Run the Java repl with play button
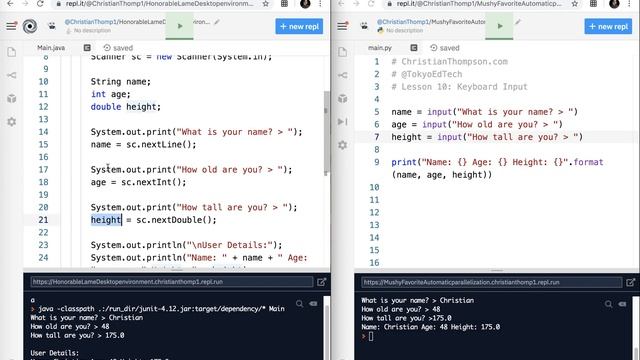This screenshot has height=360, width=640. (x=180, y=27)
